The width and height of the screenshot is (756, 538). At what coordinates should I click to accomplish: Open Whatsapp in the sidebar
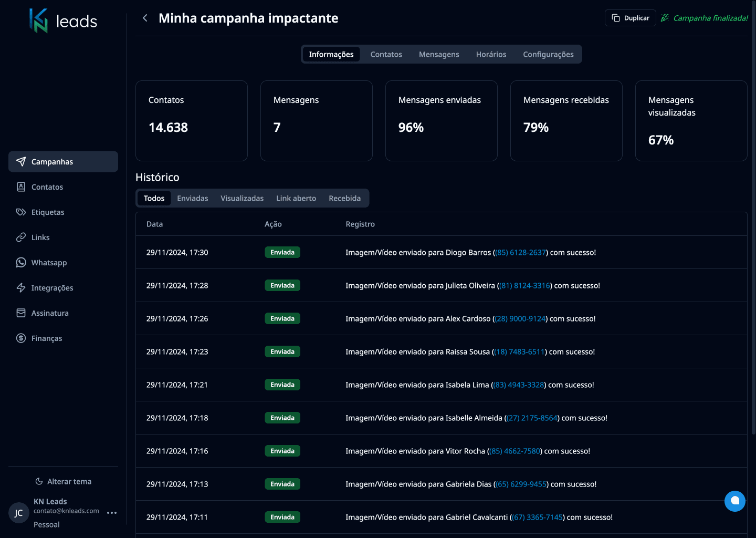[x=63, y=262]
